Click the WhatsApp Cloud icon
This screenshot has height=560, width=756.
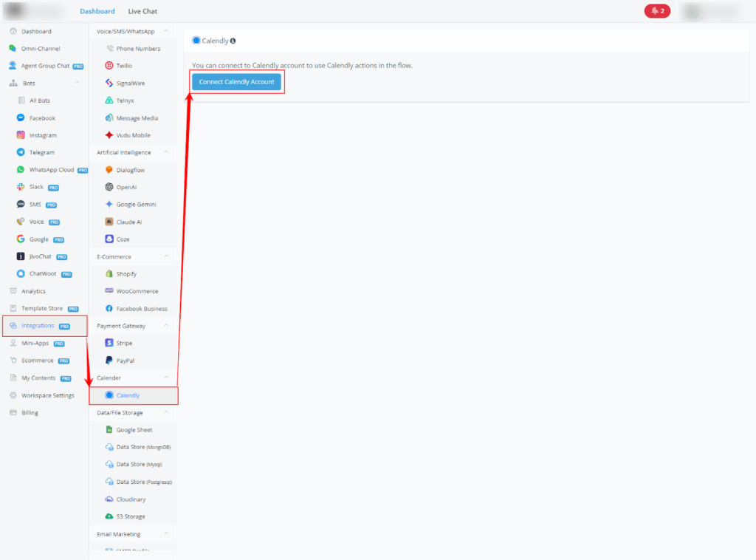pos(21,170)
